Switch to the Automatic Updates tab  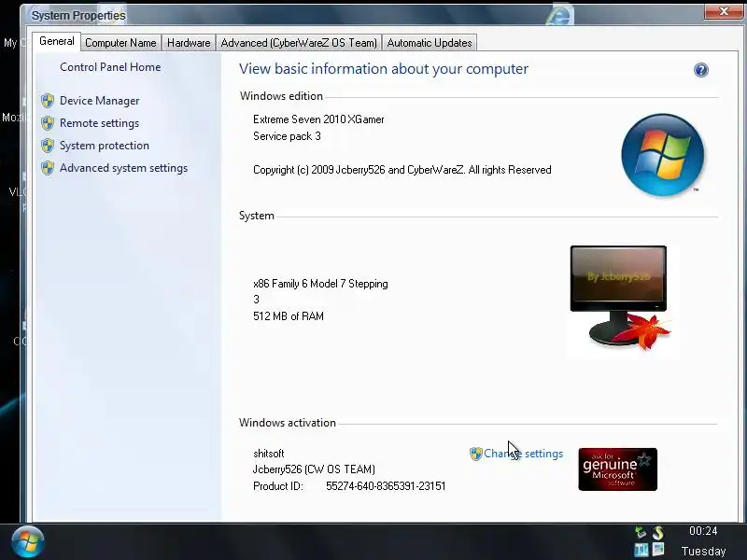[430, 43]
